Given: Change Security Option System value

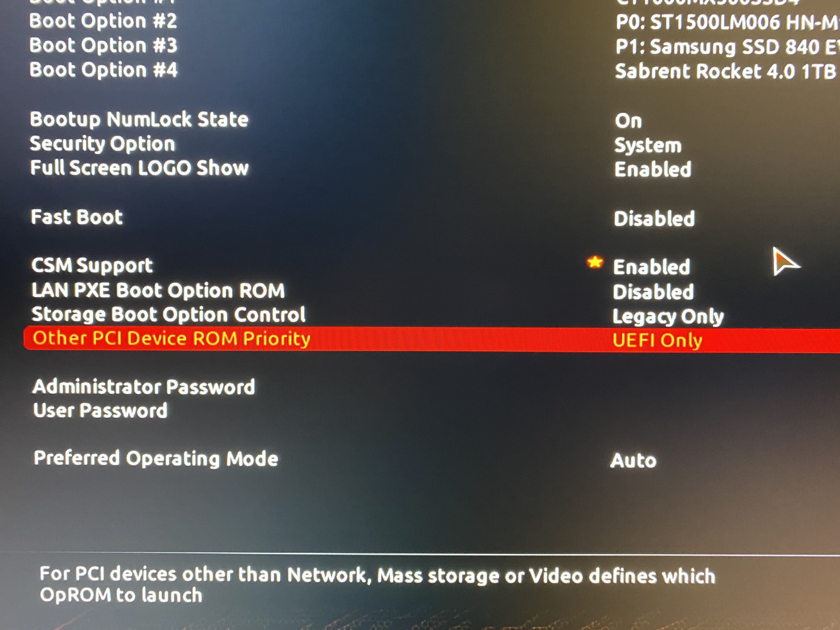Looking at the screenshot, I should pos(648,145).
